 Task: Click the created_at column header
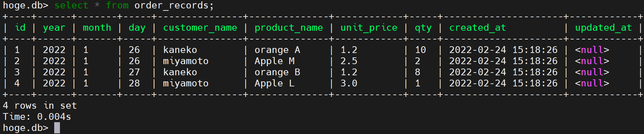point(477,28)
